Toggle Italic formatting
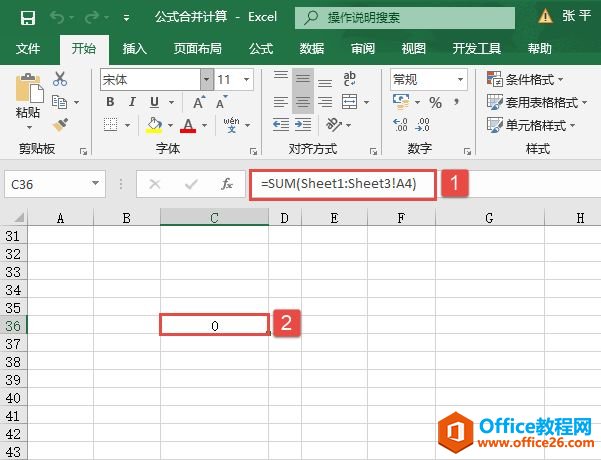The width and height of the screenshot is (601, 460). coord(132,102)
